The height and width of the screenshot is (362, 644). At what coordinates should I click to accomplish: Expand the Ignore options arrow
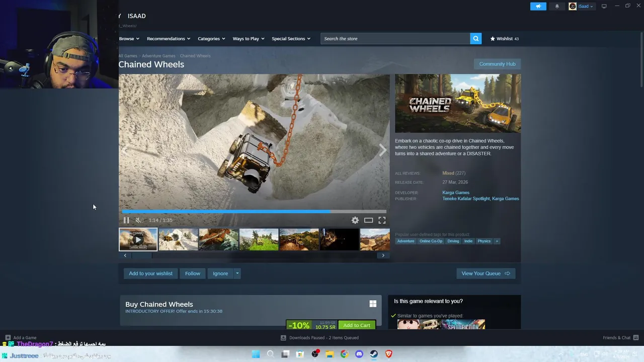coord(237,274)
